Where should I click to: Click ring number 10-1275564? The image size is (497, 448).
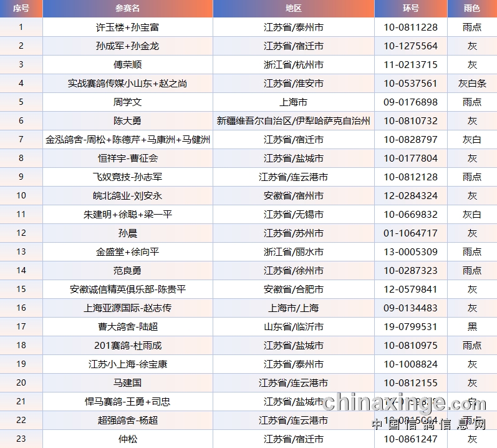[410, 46]
